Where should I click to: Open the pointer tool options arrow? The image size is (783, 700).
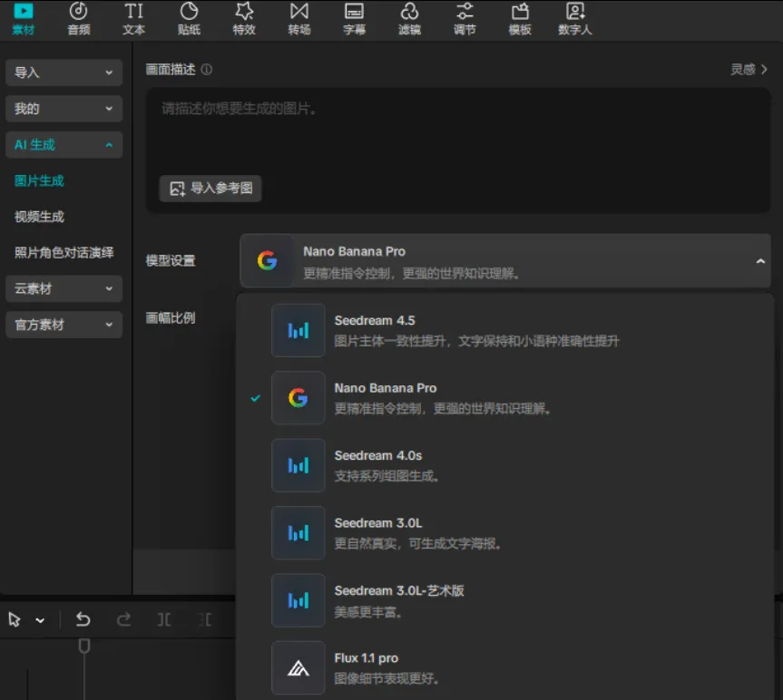click(40, 620)
